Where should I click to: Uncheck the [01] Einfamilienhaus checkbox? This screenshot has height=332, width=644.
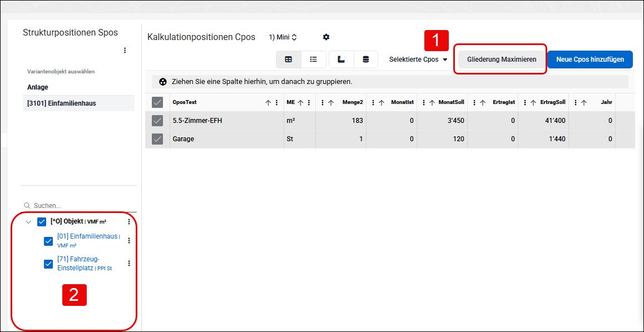click(x=48, y=241)
